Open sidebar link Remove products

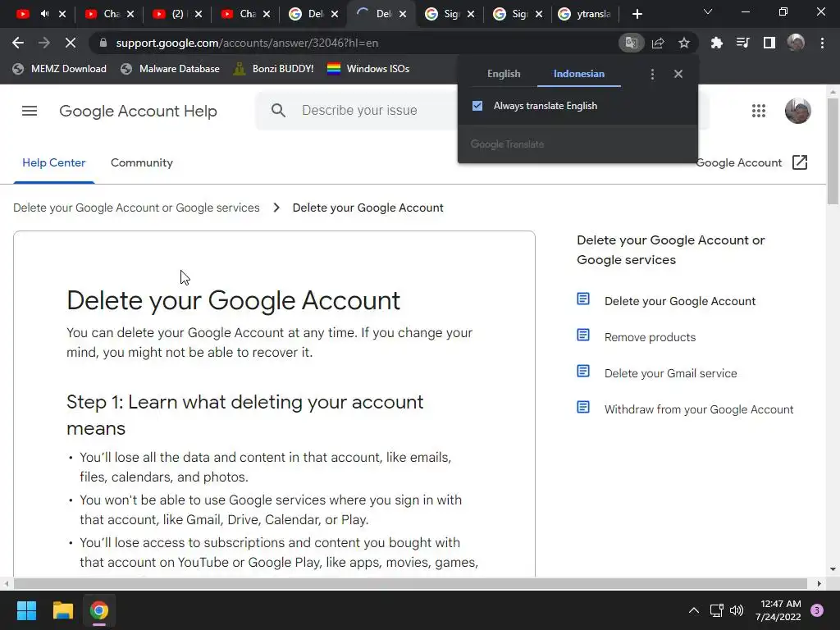coord(650,337)
